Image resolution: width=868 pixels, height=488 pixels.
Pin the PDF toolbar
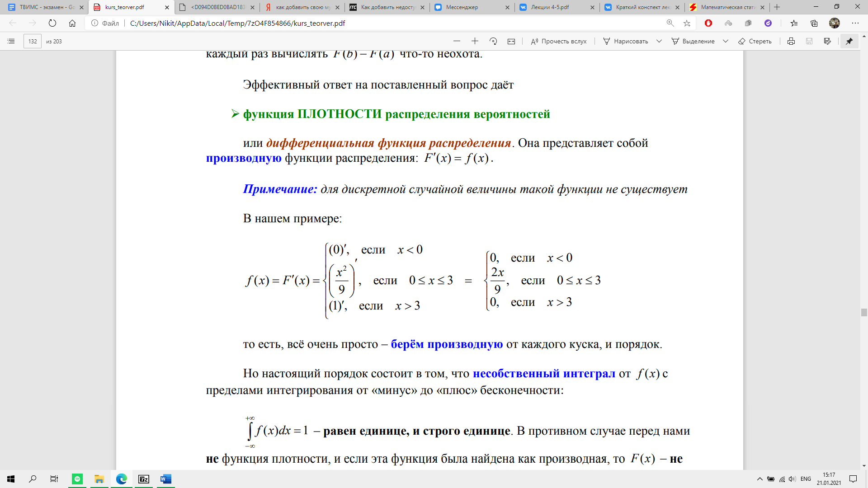[x=849, y=41]
